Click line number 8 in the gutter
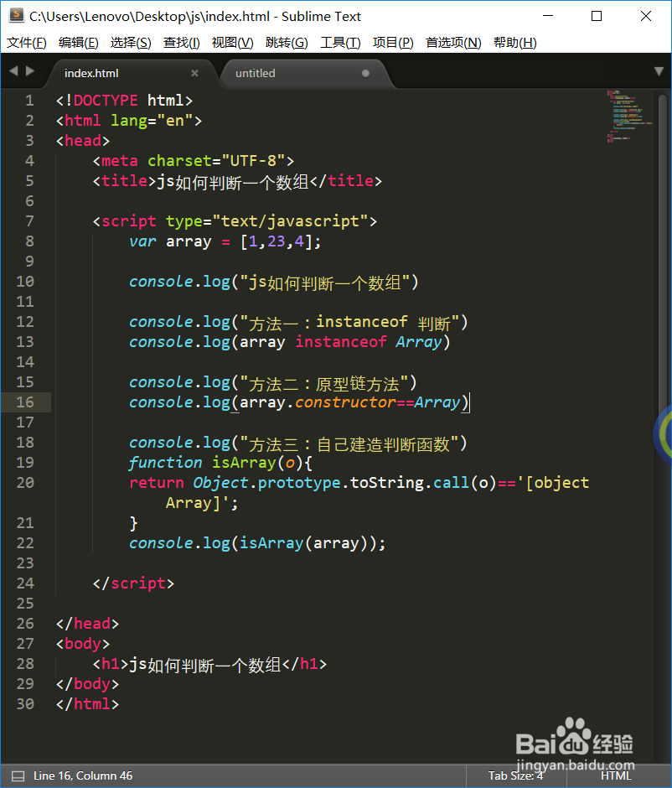 29,241
